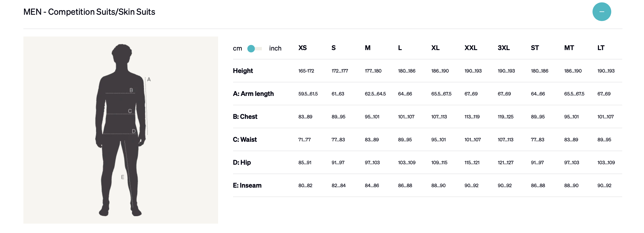Click the ST size column header
The height and width of the screenshot is (233, 644).
pos(534,48)
